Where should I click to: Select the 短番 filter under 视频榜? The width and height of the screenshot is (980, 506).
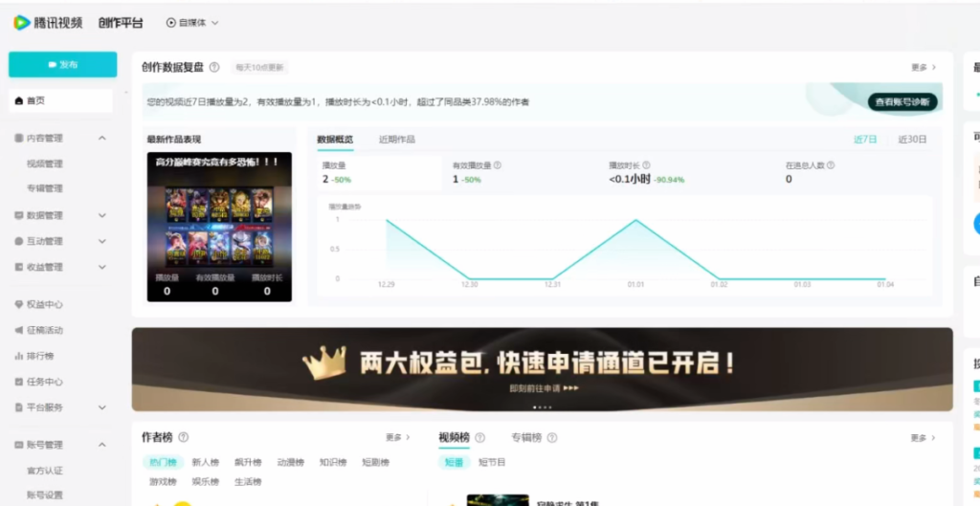454,463
